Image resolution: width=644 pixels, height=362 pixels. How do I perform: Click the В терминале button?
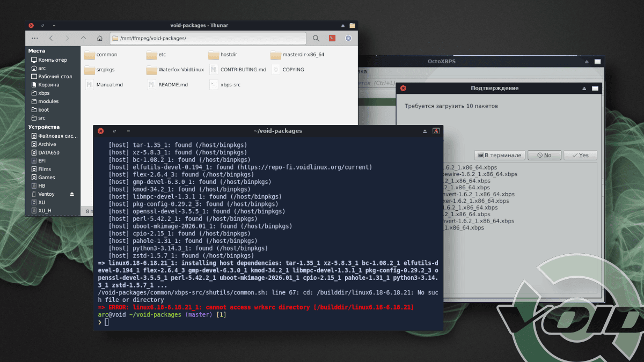click(x=499, y=156)
